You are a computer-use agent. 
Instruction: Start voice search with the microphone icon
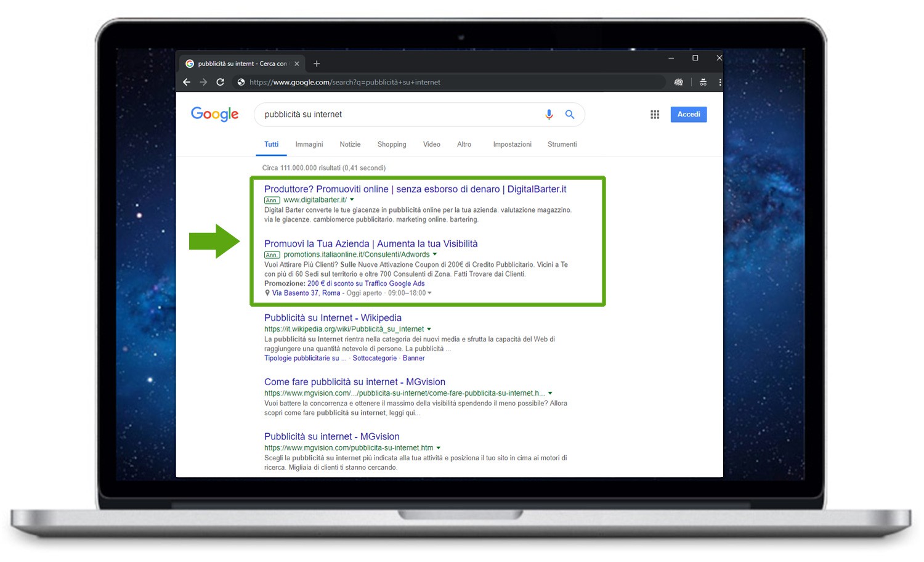549,114
